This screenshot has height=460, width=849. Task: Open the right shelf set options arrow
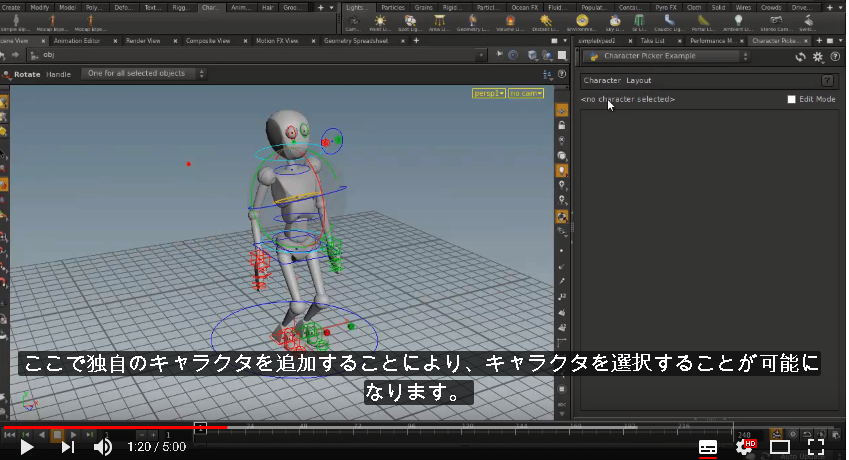click(x=840, y=8)
